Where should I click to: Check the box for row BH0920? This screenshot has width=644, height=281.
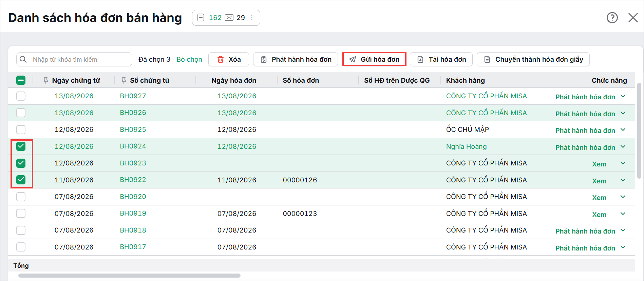point(21,197)
